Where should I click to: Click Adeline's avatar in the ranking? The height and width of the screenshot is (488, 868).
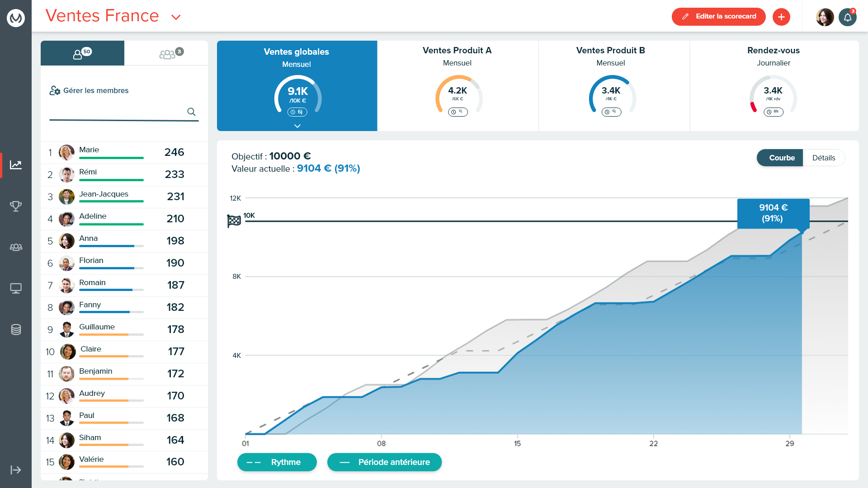[x=66, y=219]
